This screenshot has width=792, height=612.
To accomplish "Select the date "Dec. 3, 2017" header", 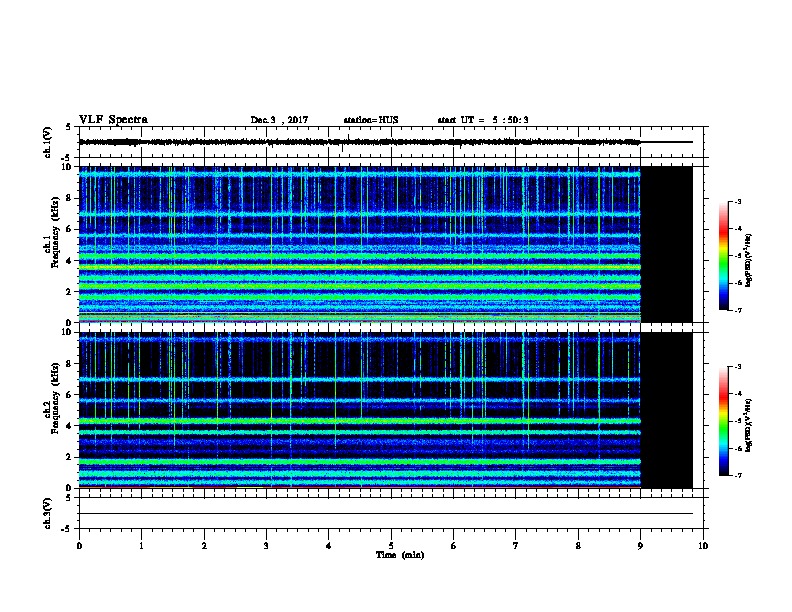I will point(279,120).
